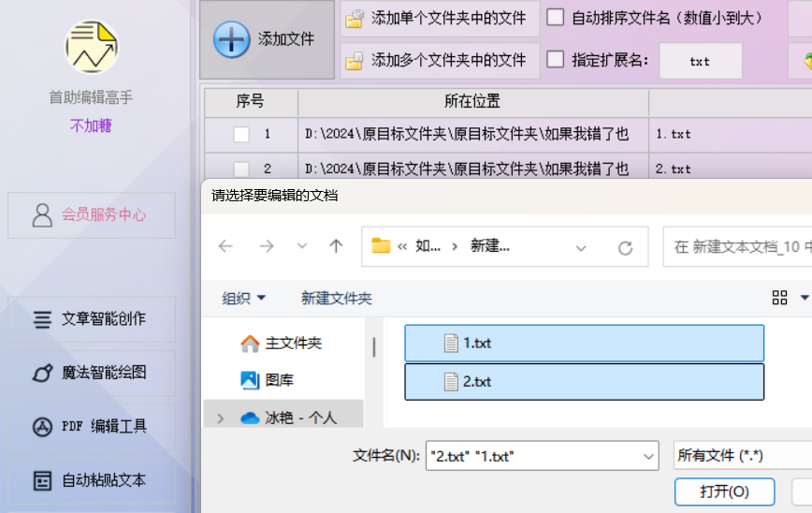Click the 文章智能创作 lines icon
This screenshot has width=812, height=513.
42,319
